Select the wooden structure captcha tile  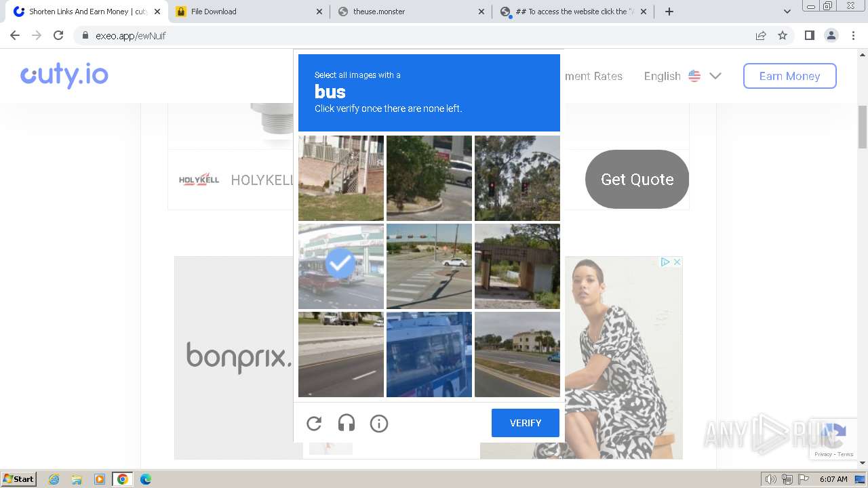[517, 266]
